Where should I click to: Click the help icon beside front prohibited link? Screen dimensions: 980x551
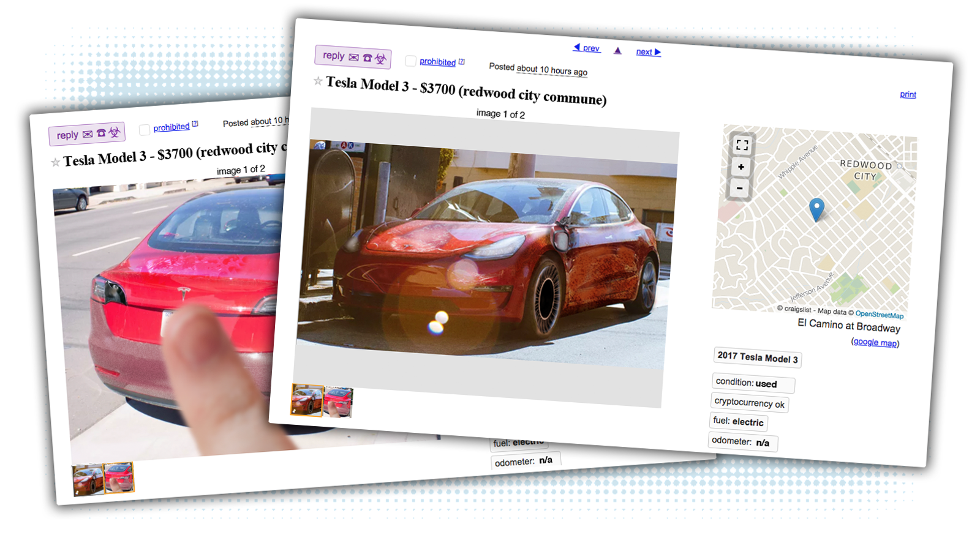(x=462, y=62)
